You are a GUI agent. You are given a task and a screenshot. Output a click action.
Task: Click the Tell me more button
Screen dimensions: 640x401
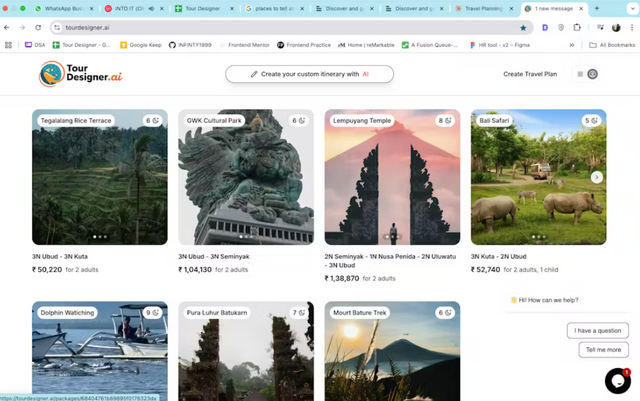[603, 350]
